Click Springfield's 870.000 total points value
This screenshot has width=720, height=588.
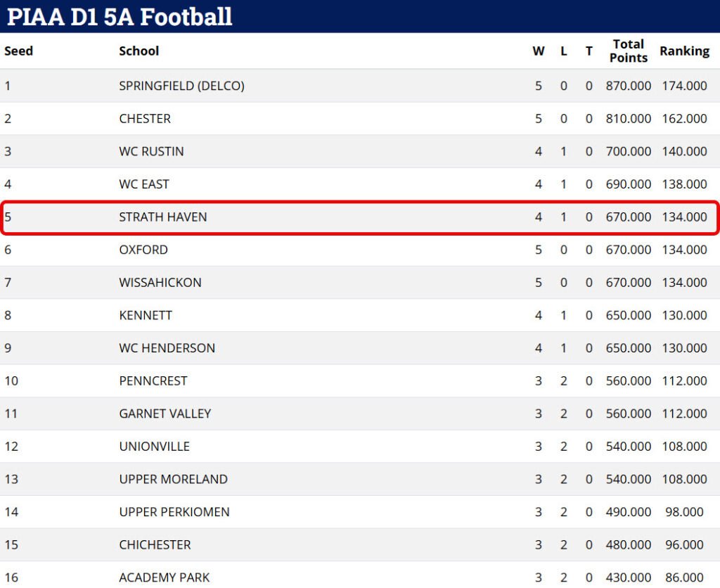point(628,86)
